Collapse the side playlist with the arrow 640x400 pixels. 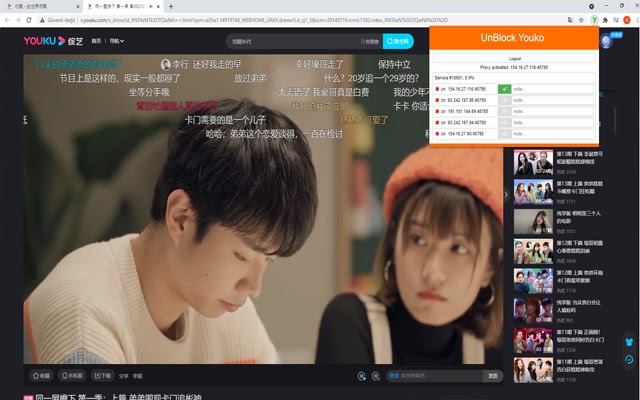506,195
